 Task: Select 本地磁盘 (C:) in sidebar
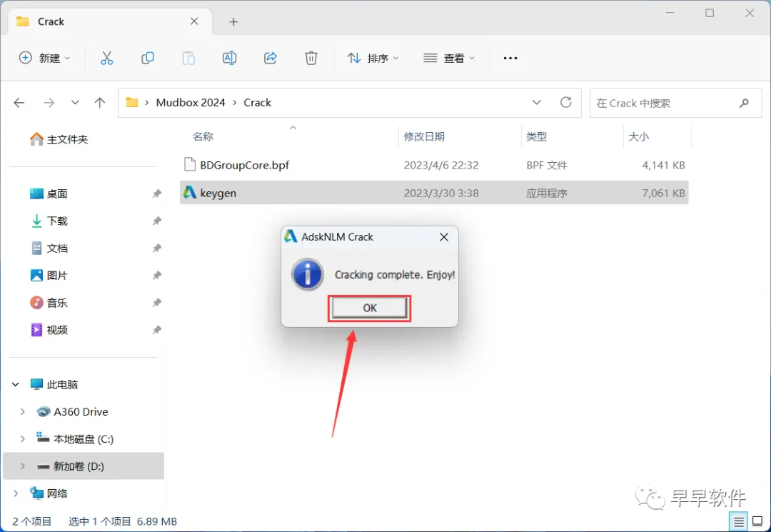[x=75, y=438]
